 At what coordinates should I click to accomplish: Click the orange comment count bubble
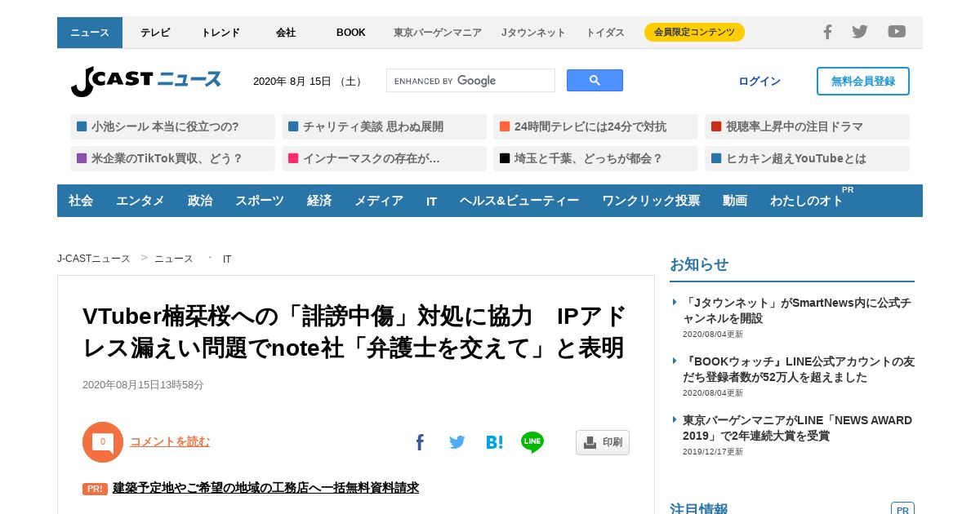coord(103,442)
